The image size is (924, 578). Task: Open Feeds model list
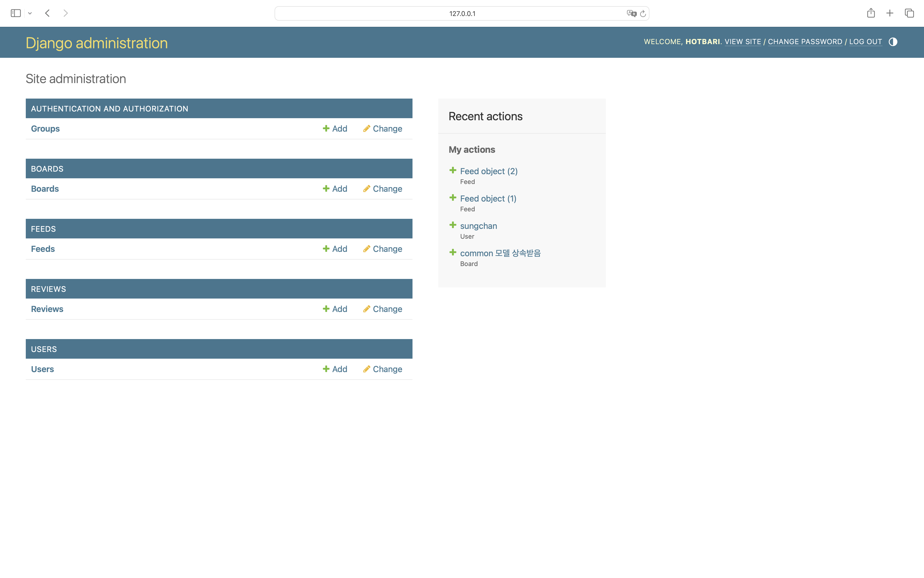point(43,249)
